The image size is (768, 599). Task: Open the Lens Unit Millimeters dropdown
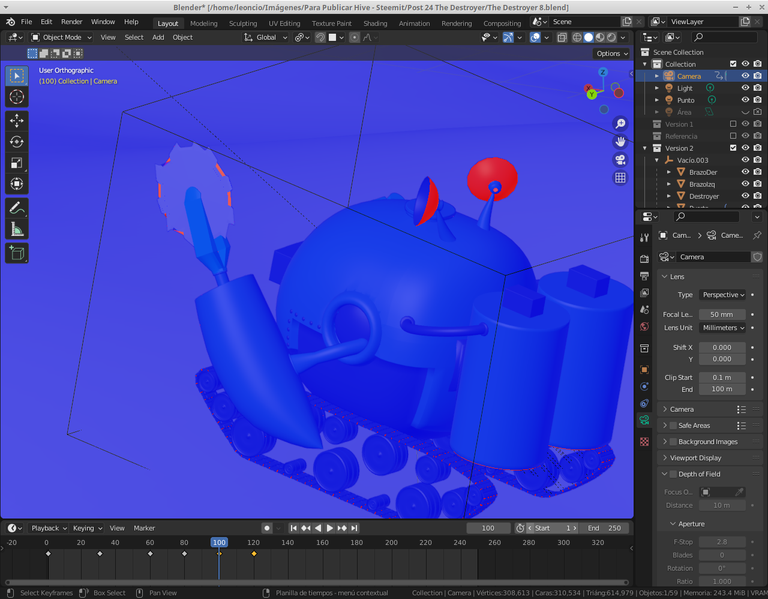[x=723, y=328]
